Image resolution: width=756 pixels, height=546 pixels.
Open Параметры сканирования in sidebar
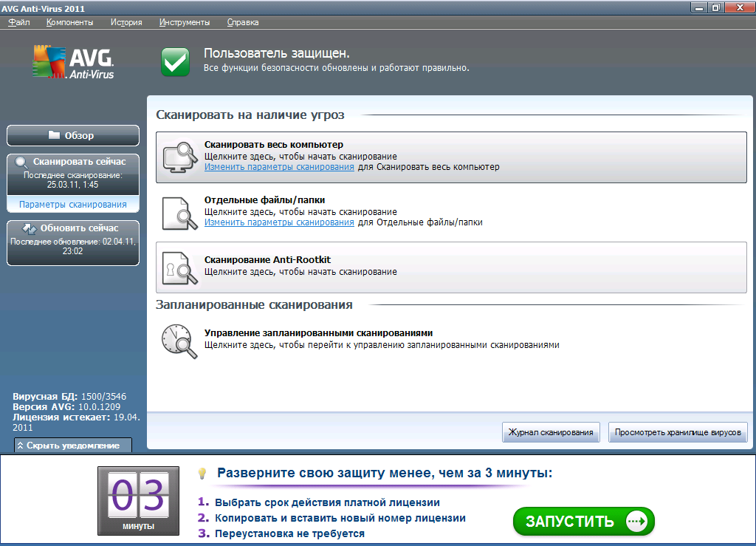click(x=73, y=205)
